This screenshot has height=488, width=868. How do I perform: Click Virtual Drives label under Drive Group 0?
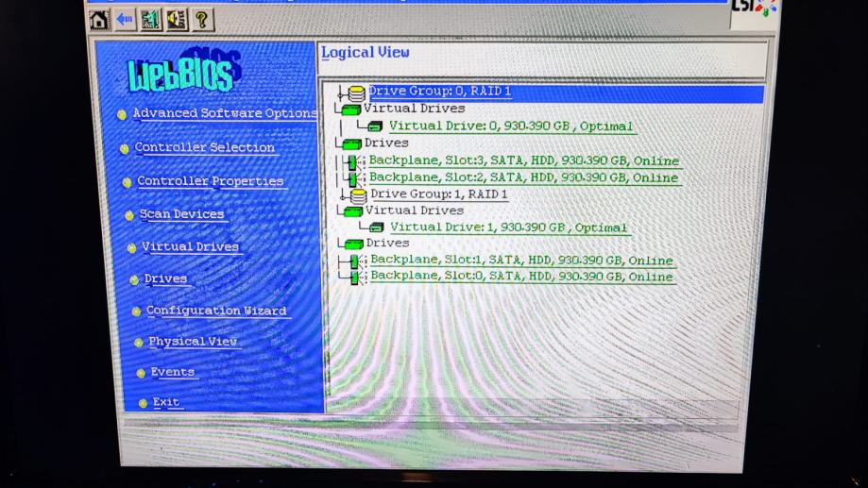tap(414, 109)
